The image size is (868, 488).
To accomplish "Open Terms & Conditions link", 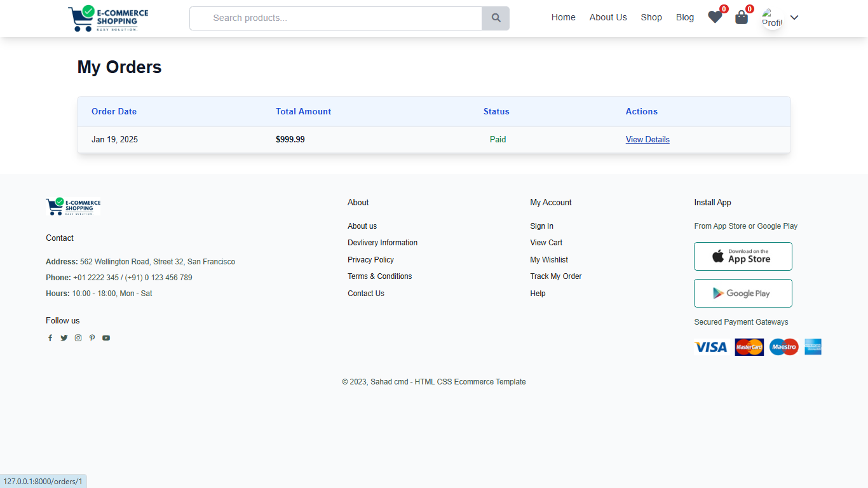I will pos(380,276).
